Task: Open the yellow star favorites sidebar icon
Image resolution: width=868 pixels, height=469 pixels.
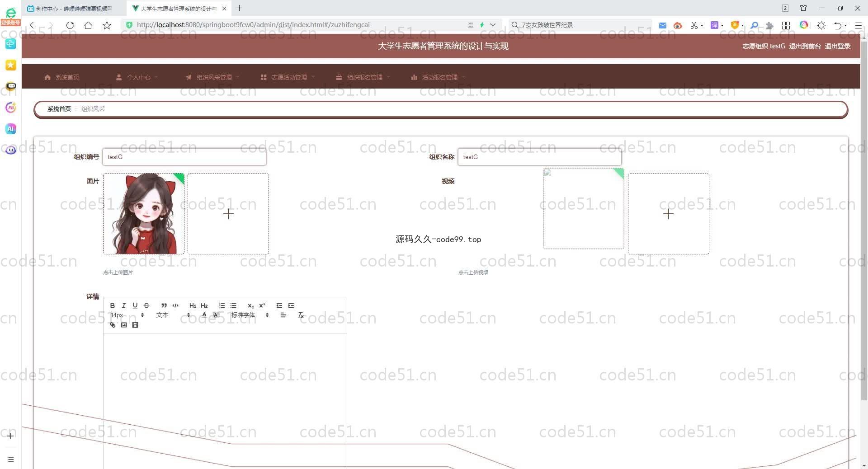Action: point(11,65)
